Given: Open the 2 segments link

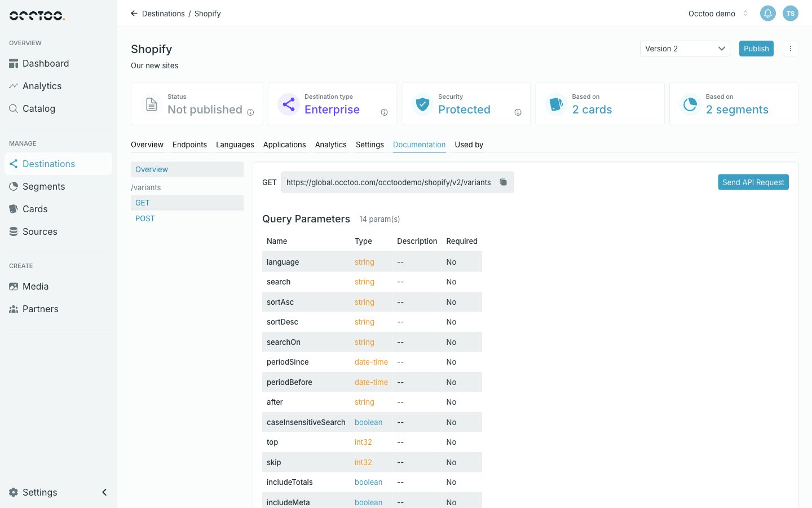Looking at the screenshot, I should click(x=737, y=110).
